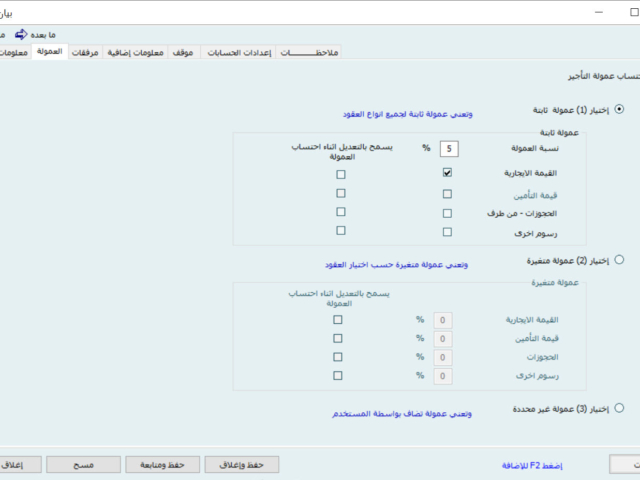Select the 'موقف' tab

183,52
